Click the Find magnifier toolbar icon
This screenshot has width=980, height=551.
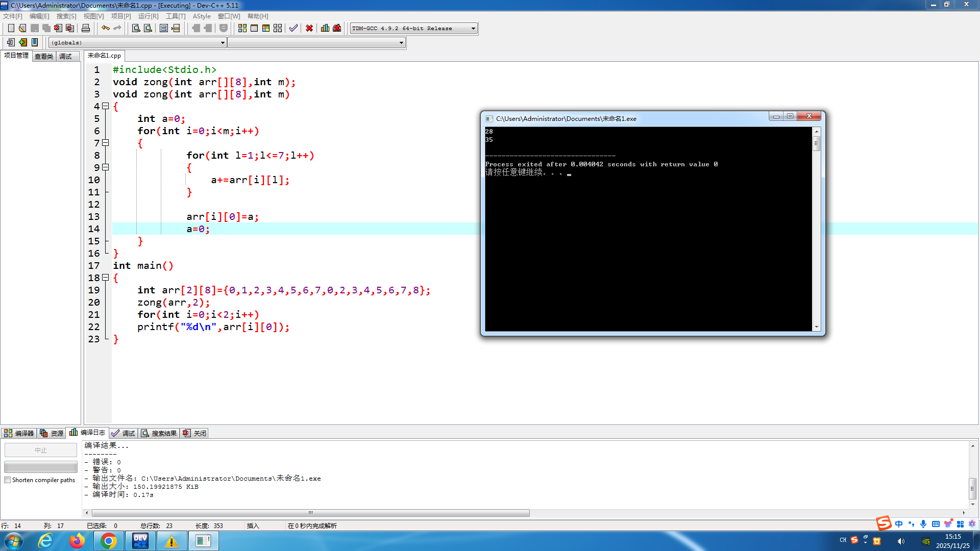tap(136, 28)
